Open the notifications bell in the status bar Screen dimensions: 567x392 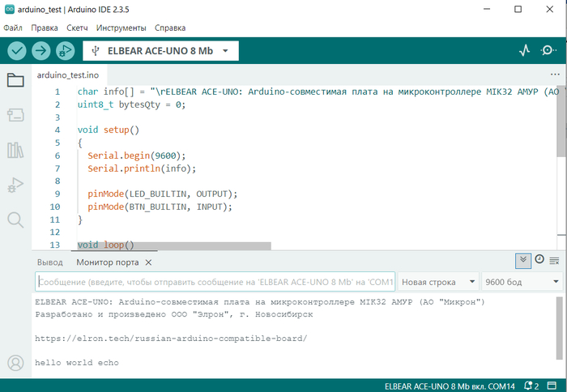531,385
